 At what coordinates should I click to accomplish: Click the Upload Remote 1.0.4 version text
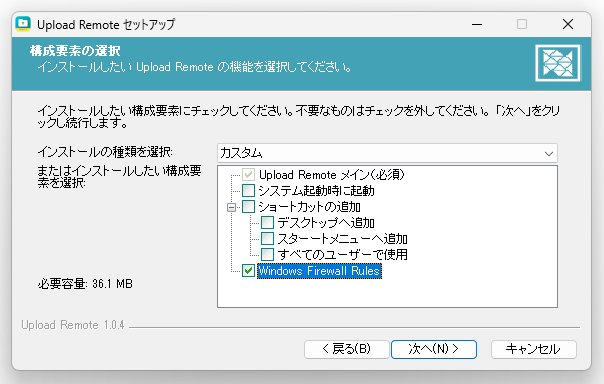(x=73, y=325)
